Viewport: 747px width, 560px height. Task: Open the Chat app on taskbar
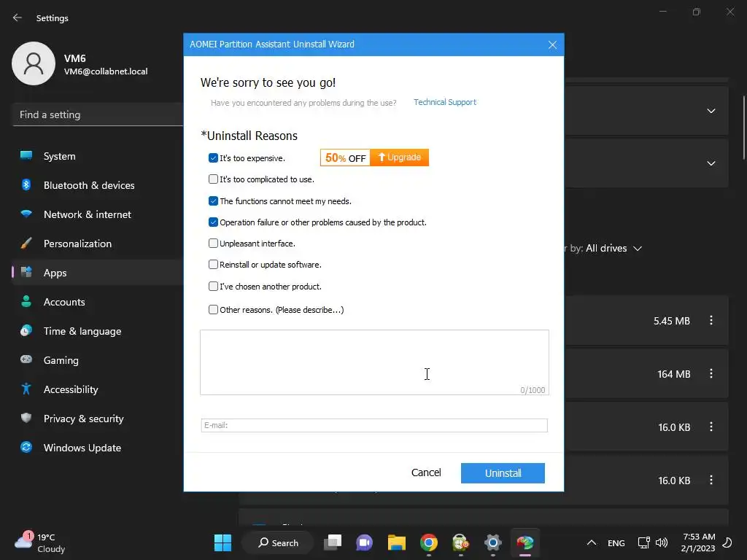pyautogui.click(x=365, y=542)
